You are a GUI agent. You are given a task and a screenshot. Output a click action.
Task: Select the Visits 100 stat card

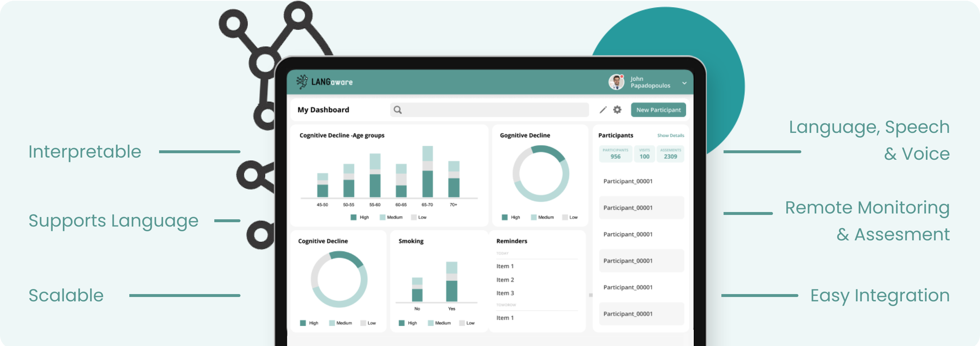pyautogui.click(x=644, y=154)
